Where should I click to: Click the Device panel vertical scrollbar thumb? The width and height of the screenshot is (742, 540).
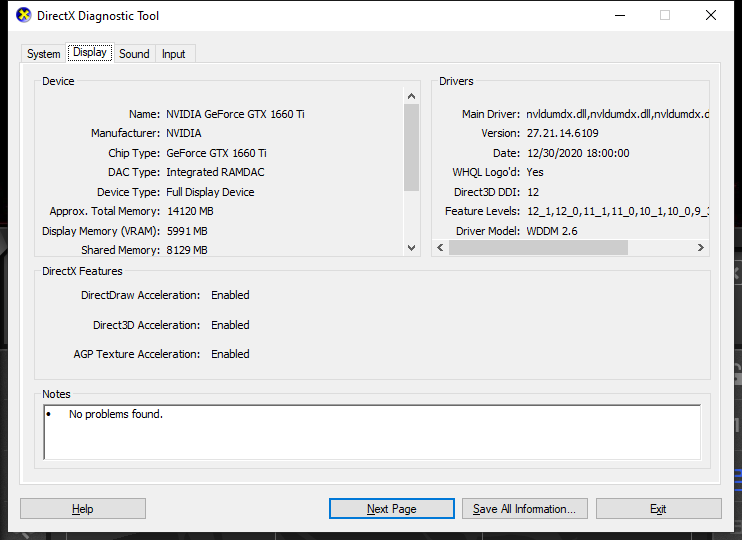[x=411, y=147]
